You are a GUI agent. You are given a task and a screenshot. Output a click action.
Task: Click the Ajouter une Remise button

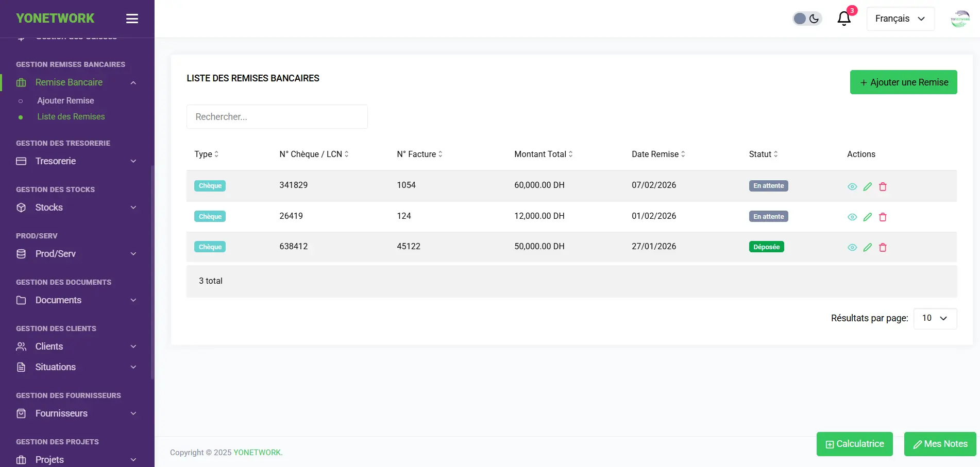pos(903,82)
